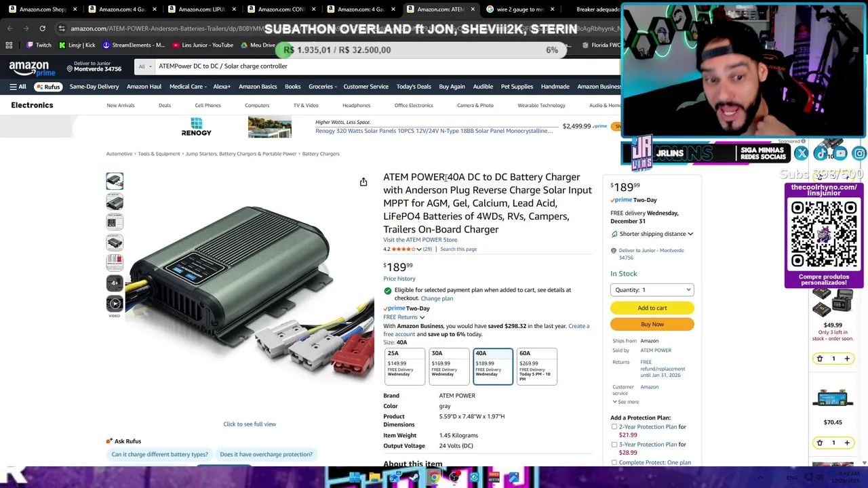Increase quantity of the $49.99 cart item

click(847, 359)
